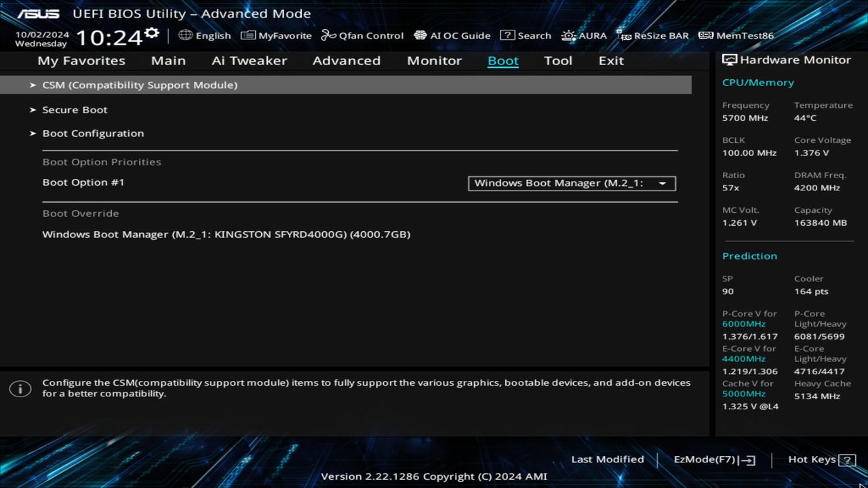Open the Secure Boot settings
The width and height of the screenshot is (868, 488).
point(75,109)
